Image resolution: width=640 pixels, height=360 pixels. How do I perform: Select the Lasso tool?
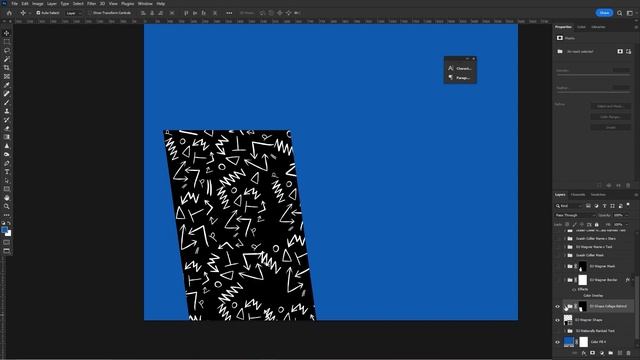7,50
